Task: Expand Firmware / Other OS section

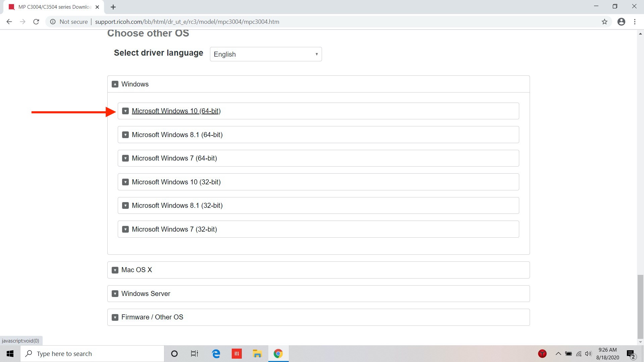Action: pyautogui.click(x=152, y=317)
